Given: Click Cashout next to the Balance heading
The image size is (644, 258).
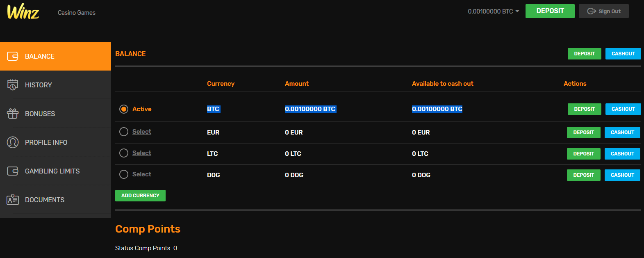Looking at the screenshot, I should [x=623, y=54].
